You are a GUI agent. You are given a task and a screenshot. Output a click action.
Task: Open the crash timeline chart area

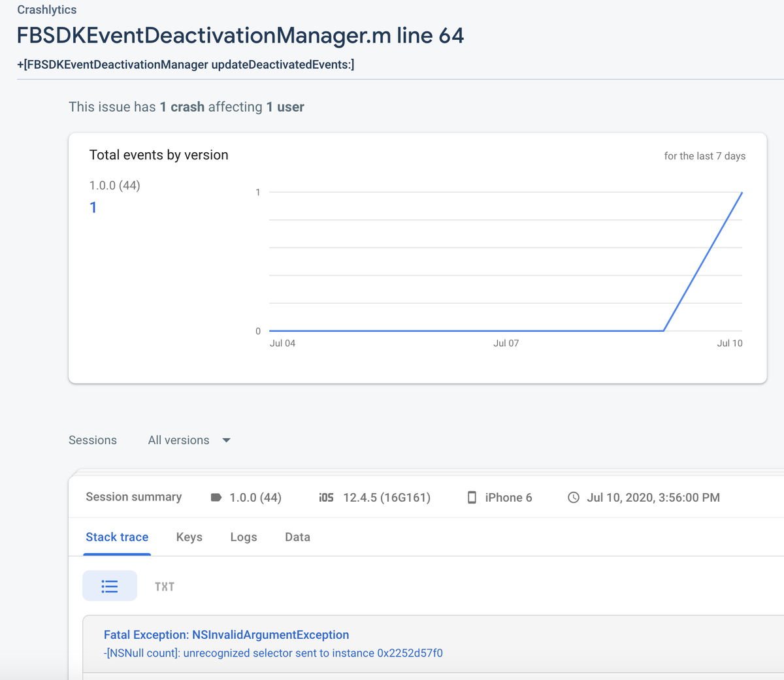506,261
